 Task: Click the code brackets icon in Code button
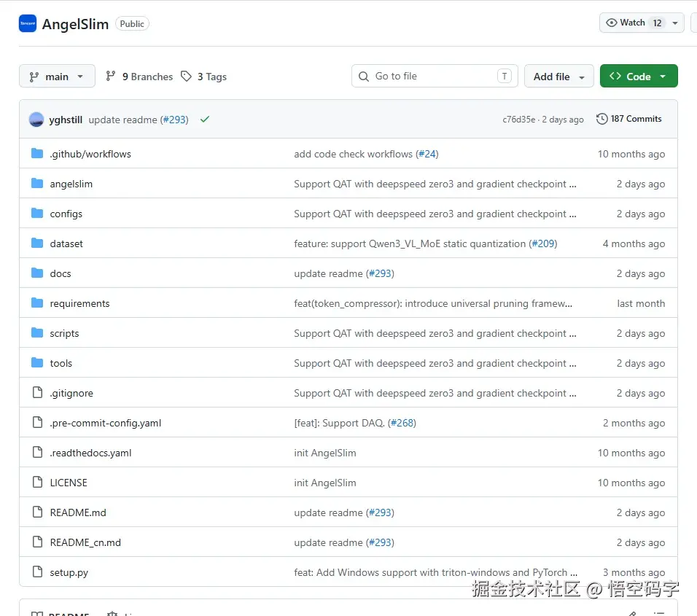click(615, 76)
